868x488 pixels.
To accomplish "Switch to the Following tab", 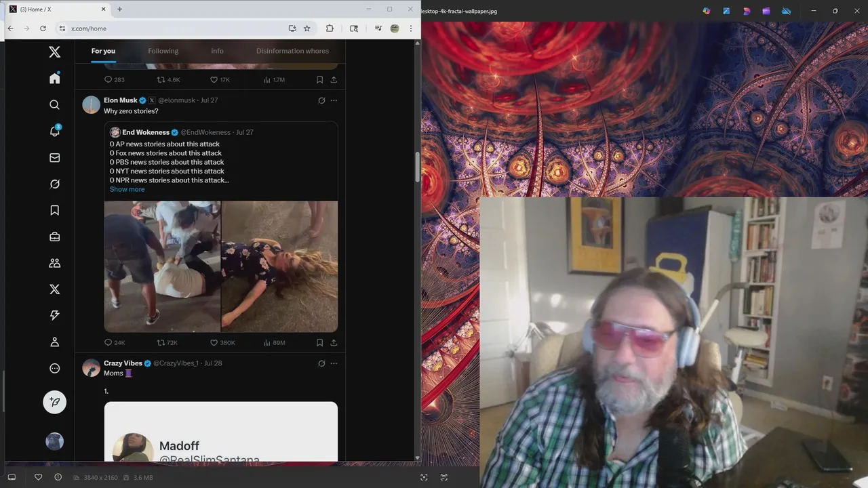I will [163, 51].
